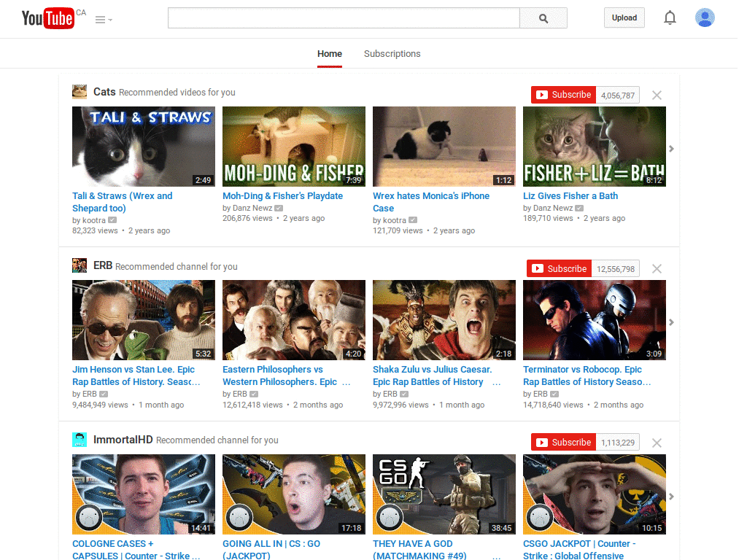Open the ImmortalHD channel title
747x560 pixels.
coord(123,440)
